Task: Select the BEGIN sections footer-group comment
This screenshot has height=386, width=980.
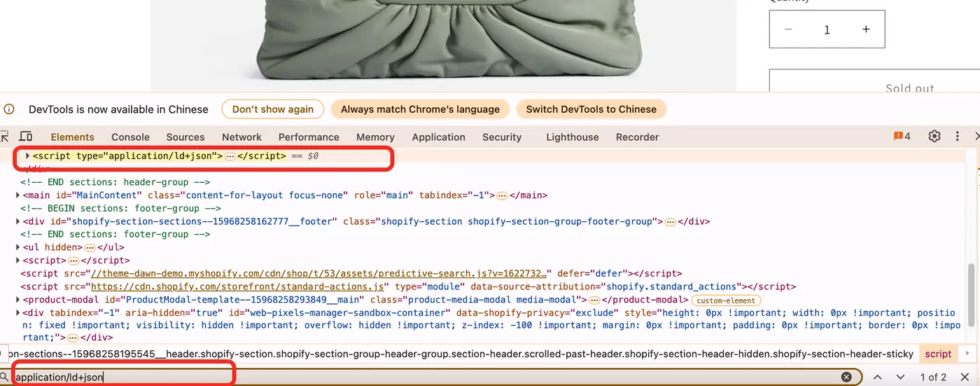Action: 121,208
